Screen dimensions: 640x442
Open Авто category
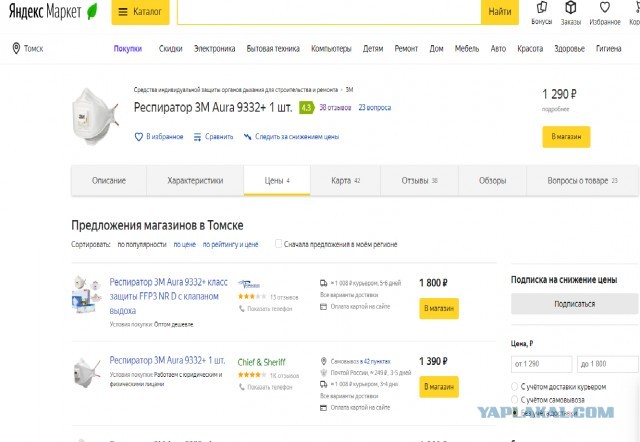(498, 49)
